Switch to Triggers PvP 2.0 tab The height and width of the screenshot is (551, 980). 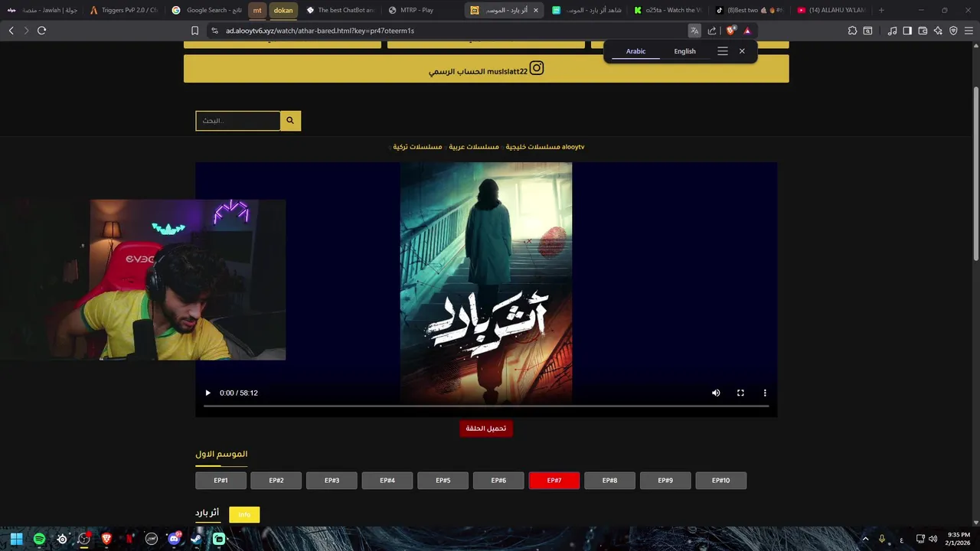coord(123,10)
